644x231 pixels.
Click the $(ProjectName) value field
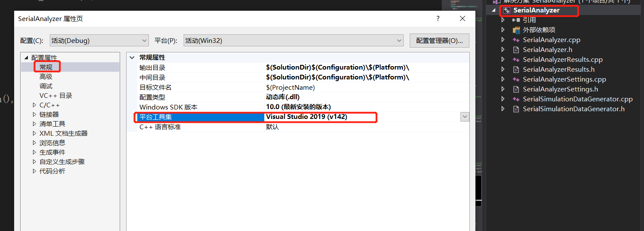click(x=290, y=87)
